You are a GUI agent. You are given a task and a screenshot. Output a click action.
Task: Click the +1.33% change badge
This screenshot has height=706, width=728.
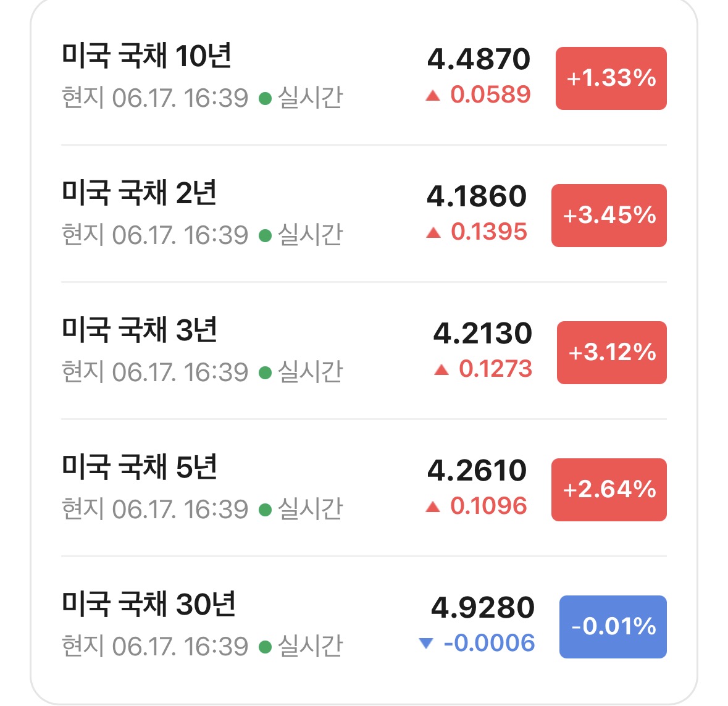[611, 78]
